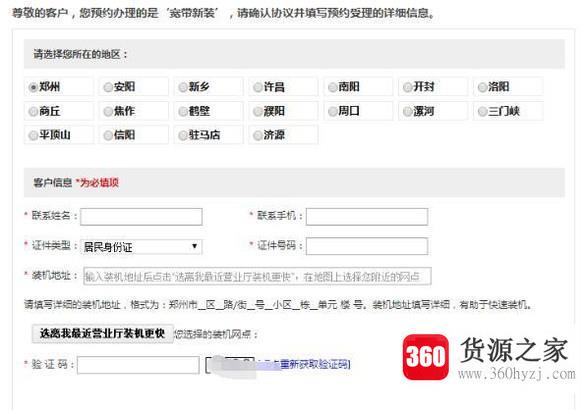
Task: Select 周口 as the area
Action: [x=333, y=111]
